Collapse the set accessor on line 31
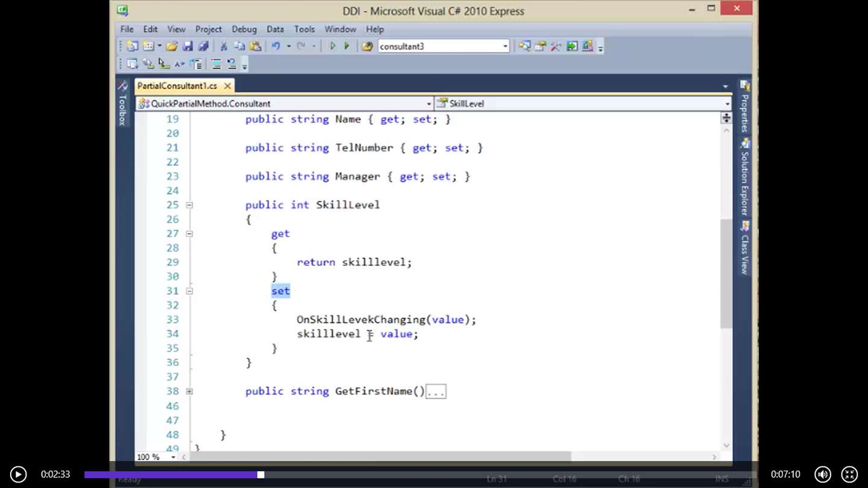The width and height of the screenshot is (868, 488). 189,291
